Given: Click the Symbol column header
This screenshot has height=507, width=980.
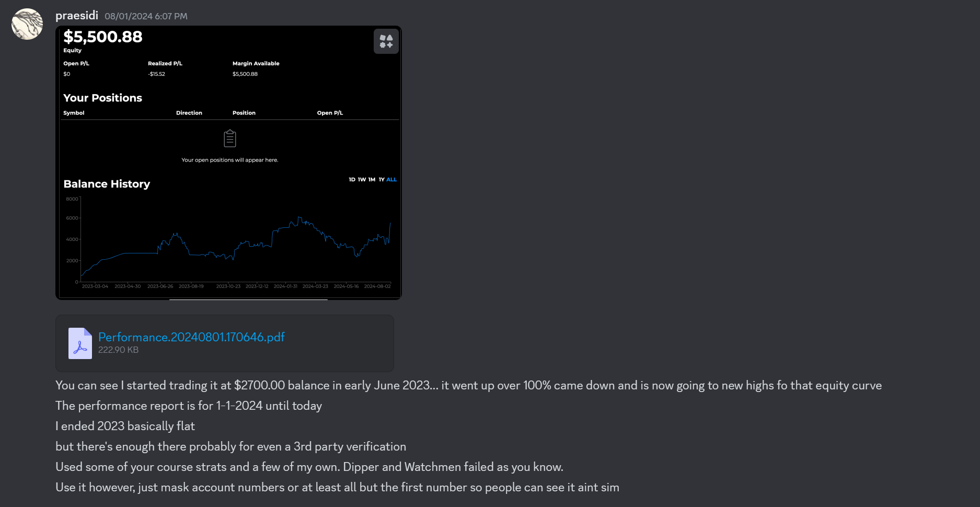Looking at the screenshot, I should tap(74, 113).
